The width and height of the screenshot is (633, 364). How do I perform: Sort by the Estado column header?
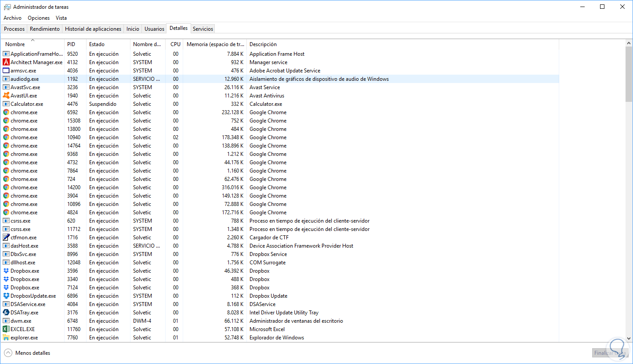[108, 44]
